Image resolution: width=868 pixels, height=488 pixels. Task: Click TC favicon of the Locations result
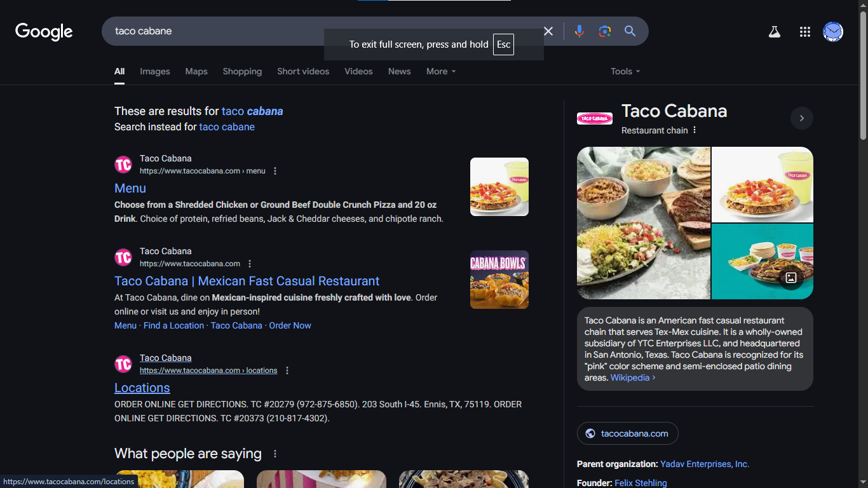pos(123,364)
